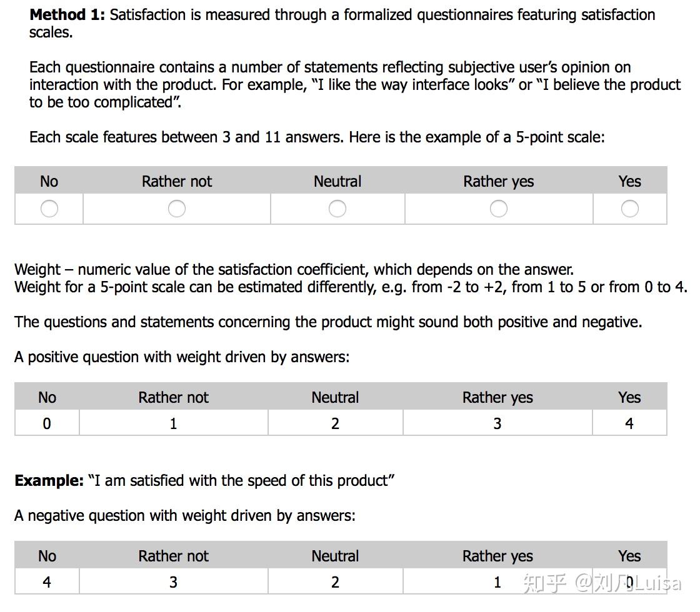Click the "Method 1:" bold heading

(67, 15)
